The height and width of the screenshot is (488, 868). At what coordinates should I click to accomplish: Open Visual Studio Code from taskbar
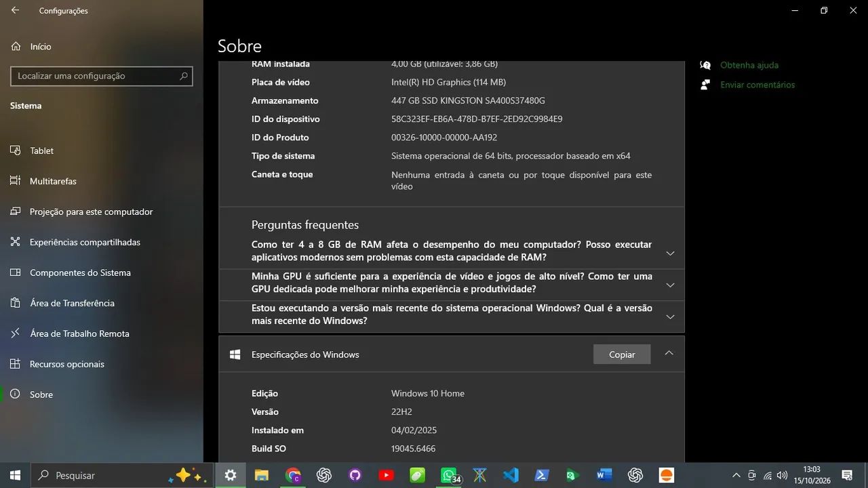tap(511, 475)
